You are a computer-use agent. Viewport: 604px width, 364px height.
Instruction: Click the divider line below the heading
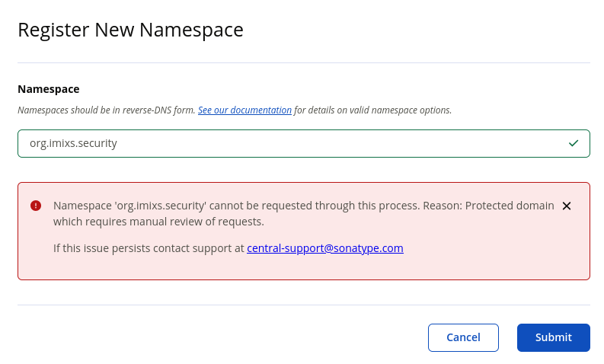click(x=304, y=62)
